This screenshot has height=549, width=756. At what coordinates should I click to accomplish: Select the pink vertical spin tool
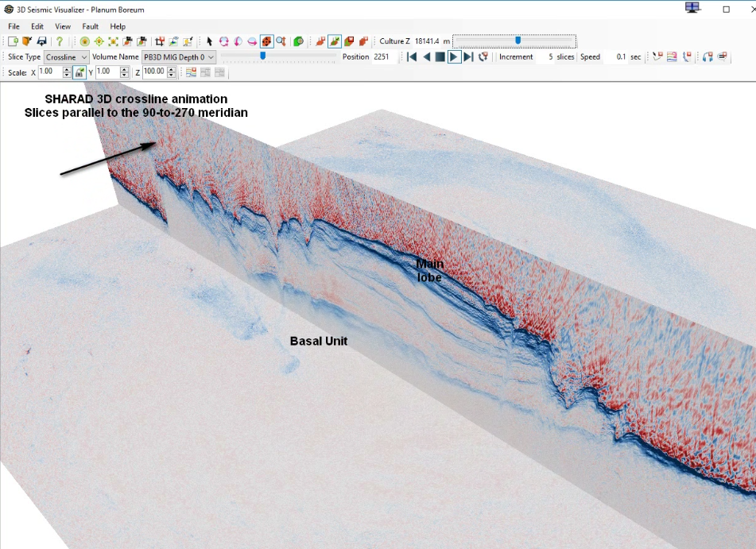[x=238, y=41]
